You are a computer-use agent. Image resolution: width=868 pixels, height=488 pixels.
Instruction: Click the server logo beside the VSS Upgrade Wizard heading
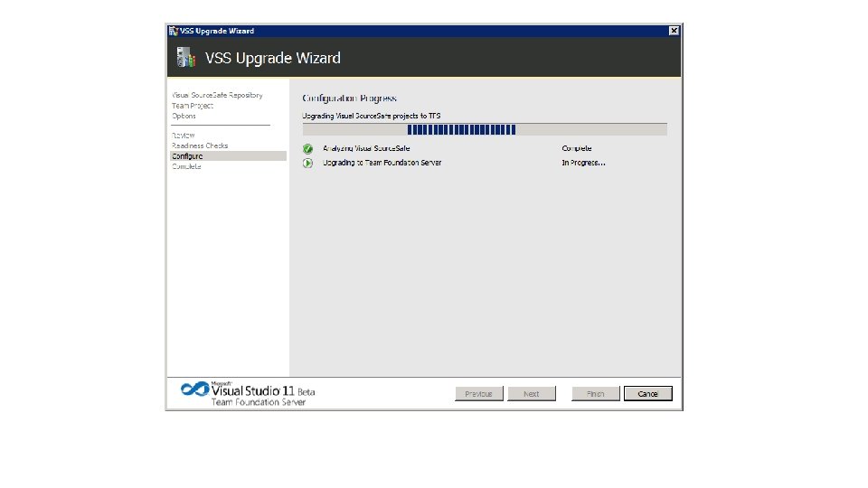(x=186, y=57)
